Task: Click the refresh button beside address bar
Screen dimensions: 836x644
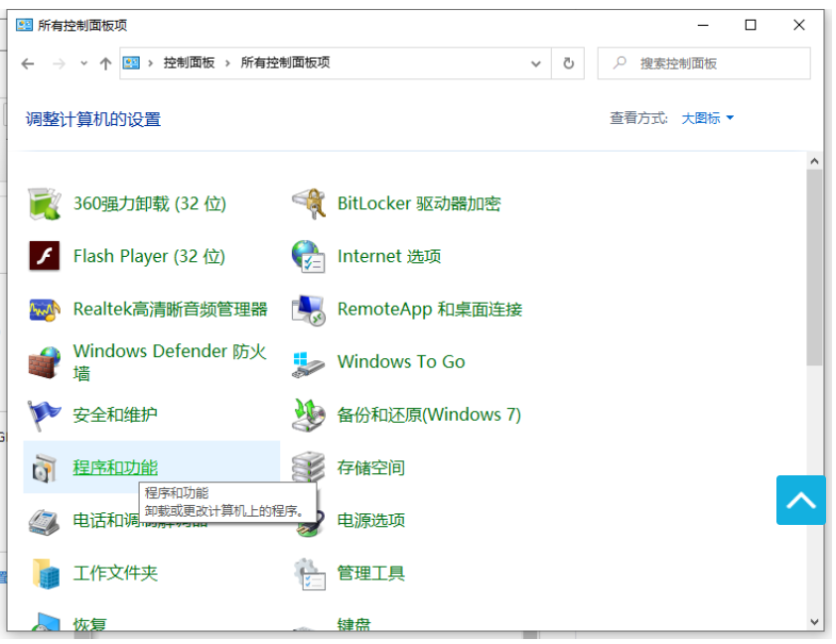Action: click(568, 64)
